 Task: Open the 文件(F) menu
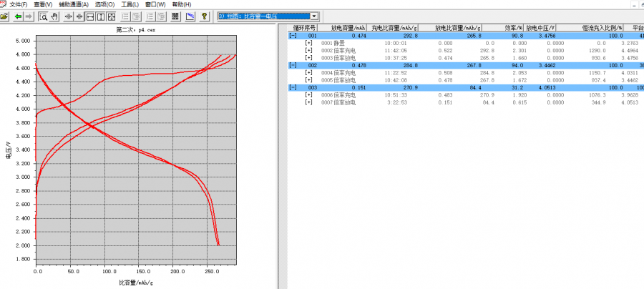pyautogui.click(x=18, y=4)
